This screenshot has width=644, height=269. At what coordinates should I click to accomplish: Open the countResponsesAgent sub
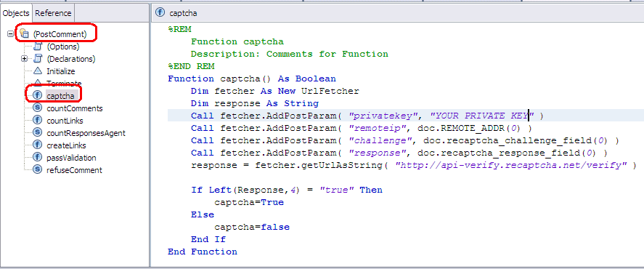(x=86, y=133)
